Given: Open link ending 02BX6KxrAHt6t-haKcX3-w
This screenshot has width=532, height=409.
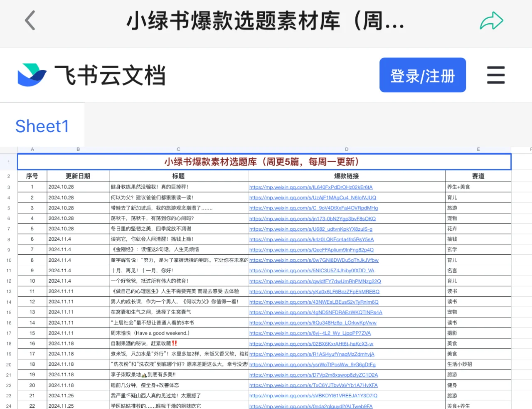Looking at the screenshot, I should [x=311, y=344].
